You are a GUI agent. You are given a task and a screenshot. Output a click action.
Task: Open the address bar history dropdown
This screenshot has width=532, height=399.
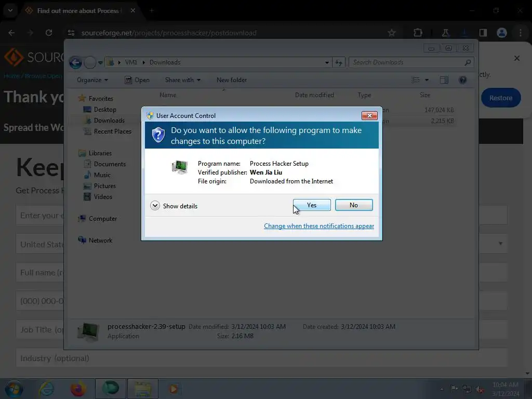[x=327, y=62]
